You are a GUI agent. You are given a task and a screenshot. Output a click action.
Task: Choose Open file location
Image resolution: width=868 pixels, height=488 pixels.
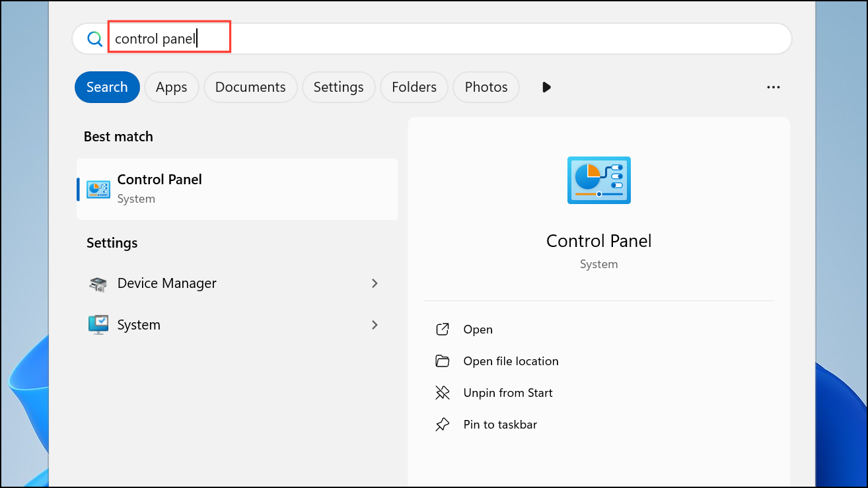[511, 361]
